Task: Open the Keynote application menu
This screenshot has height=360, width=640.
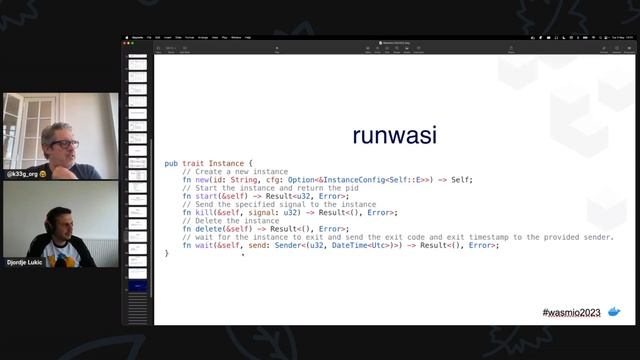Action: point(138,38)
